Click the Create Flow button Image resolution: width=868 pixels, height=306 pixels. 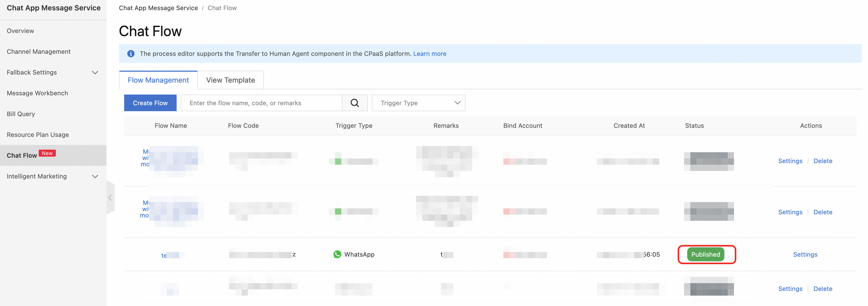pyautogui.click(x=150, y=103)
